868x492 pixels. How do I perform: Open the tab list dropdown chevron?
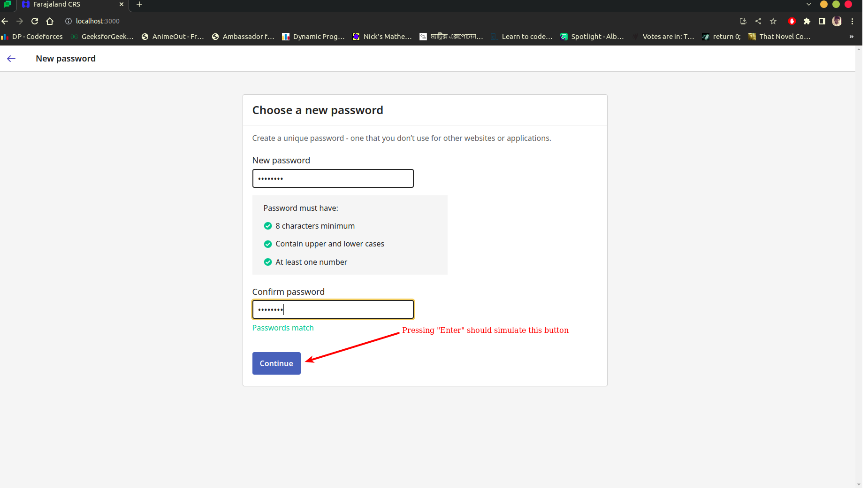808,4
